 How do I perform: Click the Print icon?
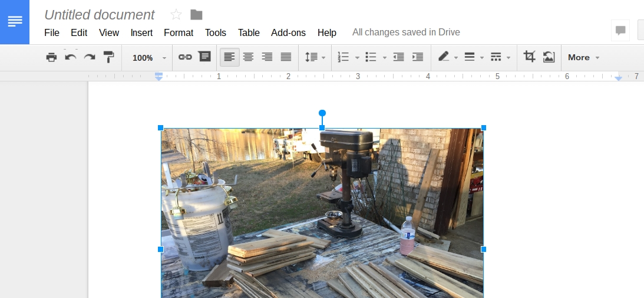51,57
